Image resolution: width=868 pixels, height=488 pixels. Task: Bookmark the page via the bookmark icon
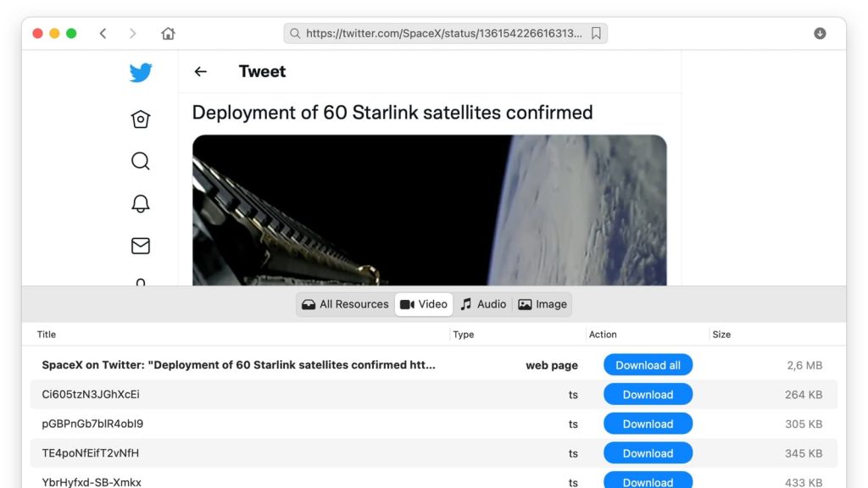click(x=596, y=34)
